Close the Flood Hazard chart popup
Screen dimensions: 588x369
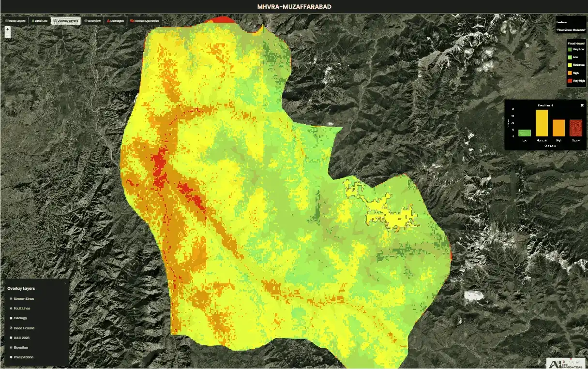pyautogui.click(x=582, y=105)
